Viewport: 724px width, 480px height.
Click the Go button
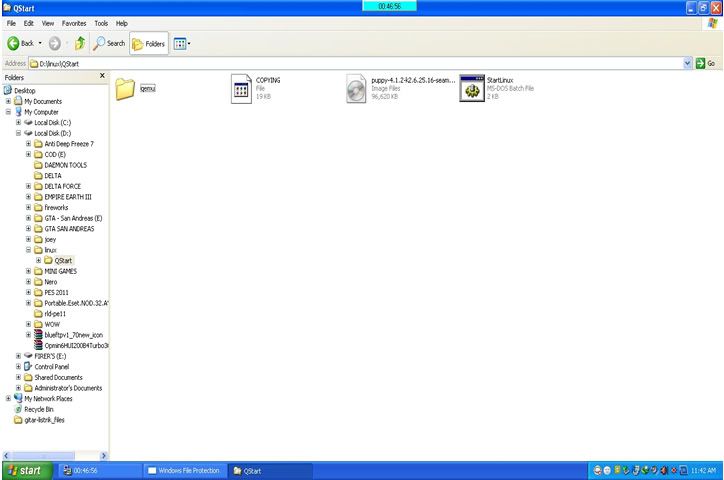coord(706,63)
